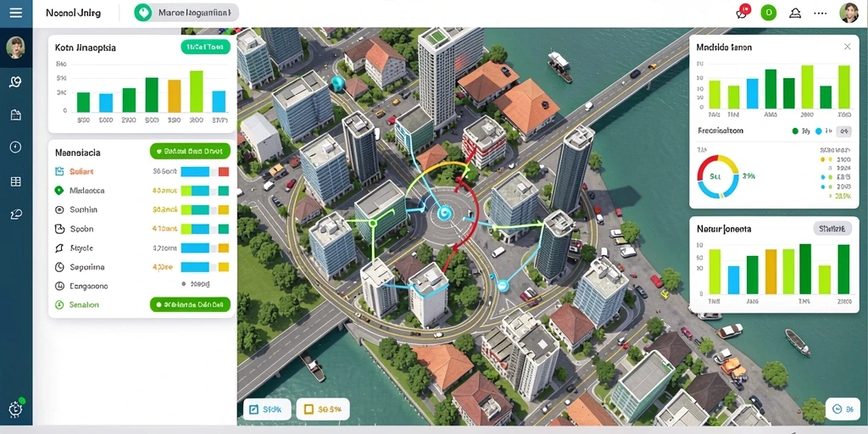The height and width of the screenshot is (434, 868).
Task: Toggle the green legend dot in Frecnisaltom row
Action: coord(795,131)
